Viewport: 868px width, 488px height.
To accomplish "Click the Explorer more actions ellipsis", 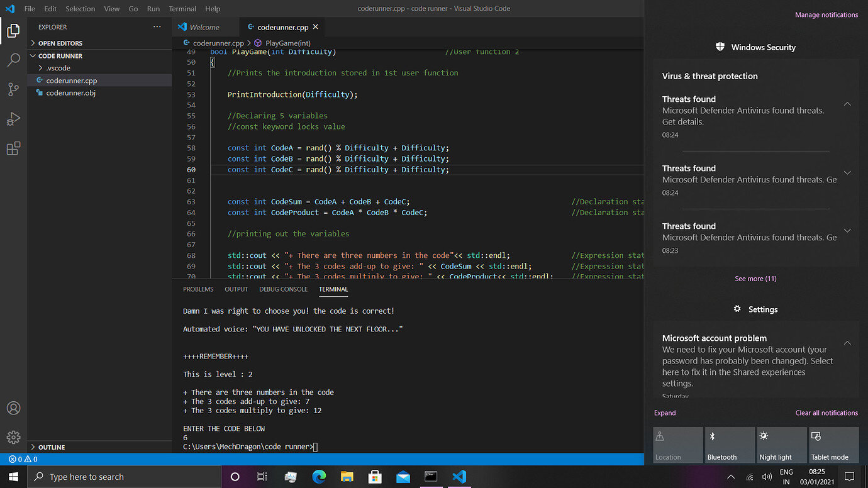I will (x=157, y=27).
